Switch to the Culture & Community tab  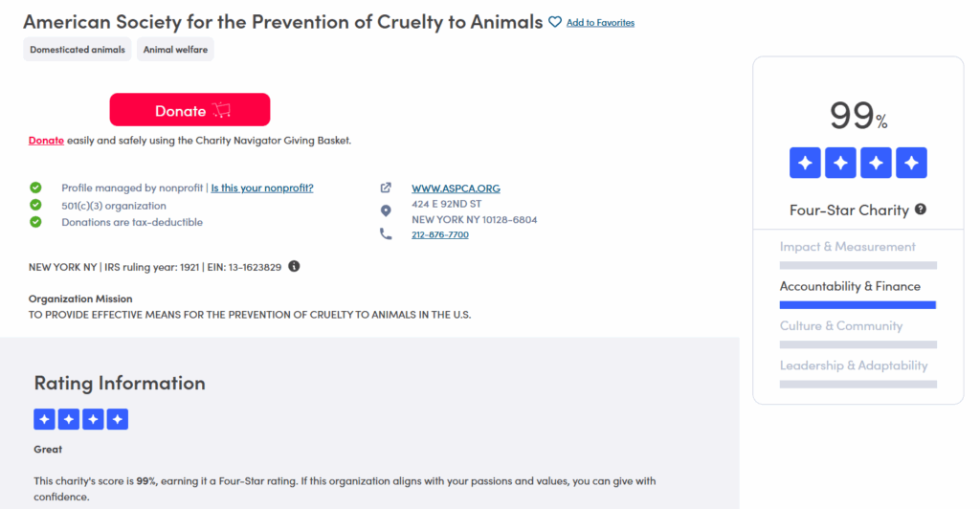click(x=840, y=326)
